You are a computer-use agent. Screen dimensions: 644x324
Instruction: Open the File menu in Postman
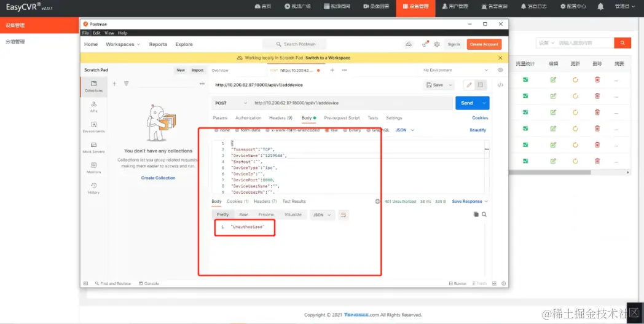coord(85,33)
